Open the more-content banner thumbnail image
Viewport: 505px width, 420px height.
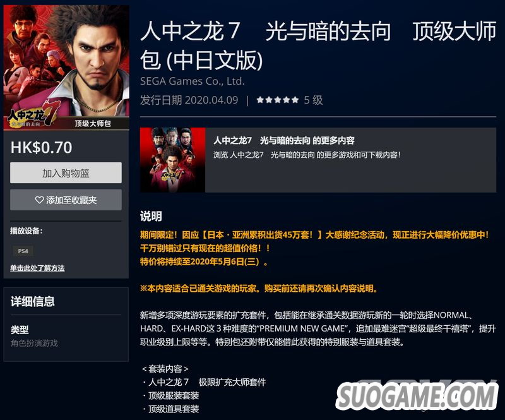[172, 160]
